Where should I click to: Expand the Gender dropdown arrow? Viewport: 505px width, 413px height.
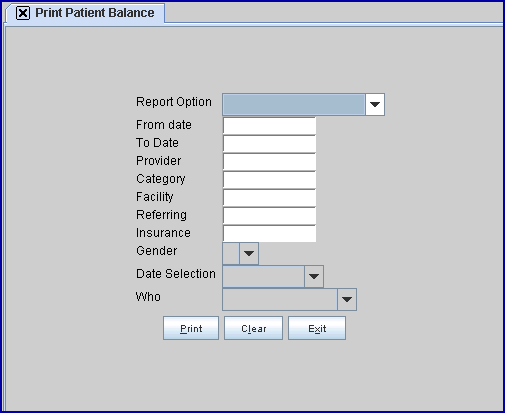coord(249,254)
